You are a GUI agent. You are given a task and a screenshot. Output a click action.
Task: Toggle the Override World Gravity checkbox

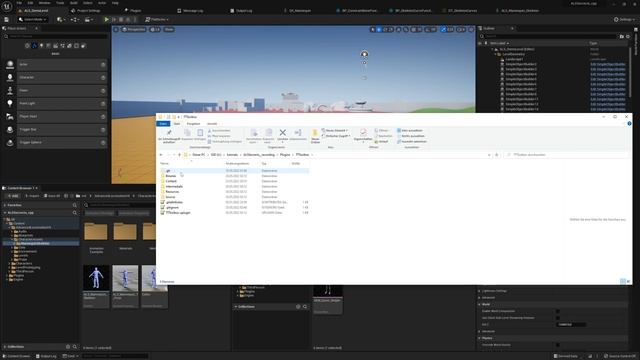tap(558, 345)
